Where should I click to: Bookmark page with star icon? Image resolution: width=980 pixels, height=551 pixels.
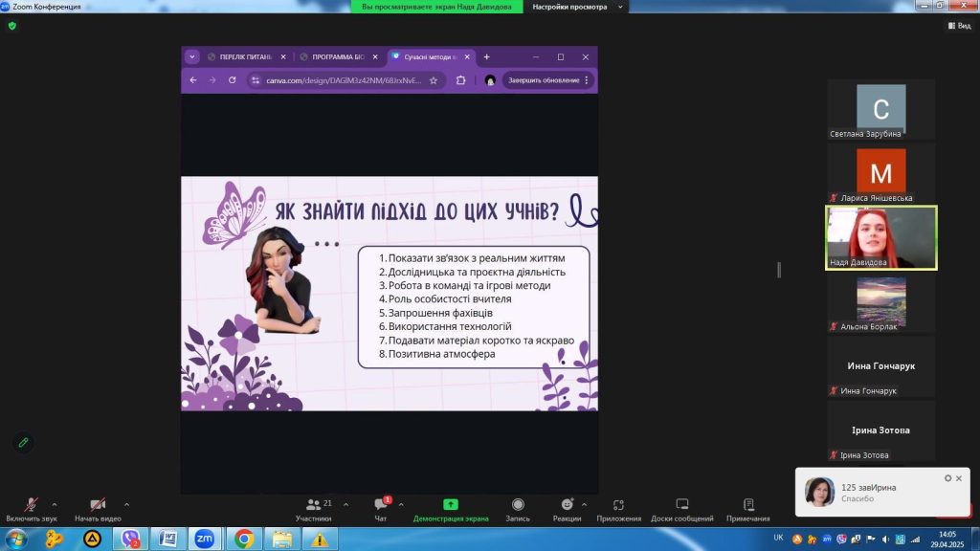pos(434,80)
